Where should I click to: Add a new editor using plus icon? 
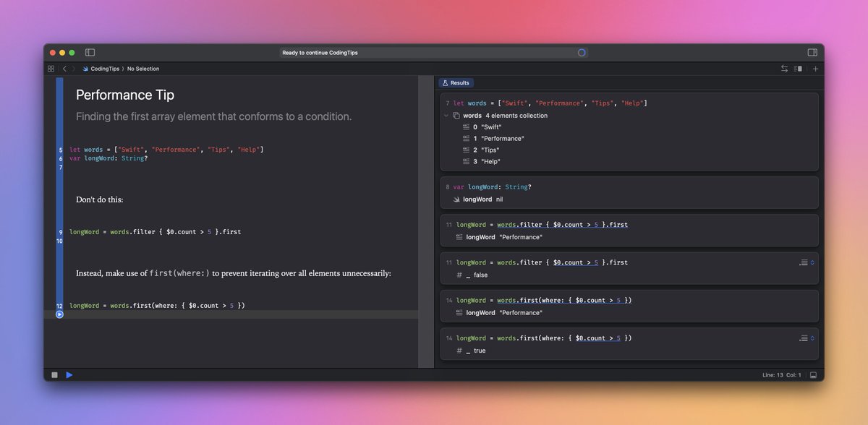point(815,69)
